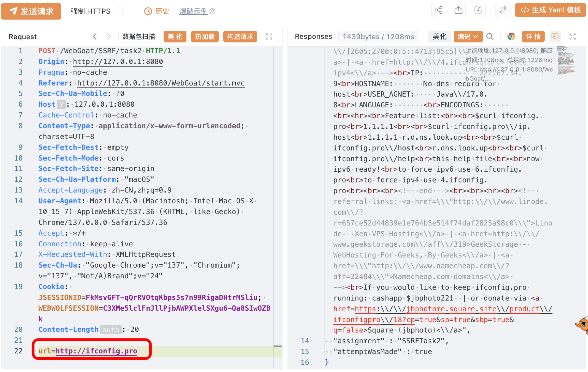Open the 编码 encoding dropdown

pos(468,37)
